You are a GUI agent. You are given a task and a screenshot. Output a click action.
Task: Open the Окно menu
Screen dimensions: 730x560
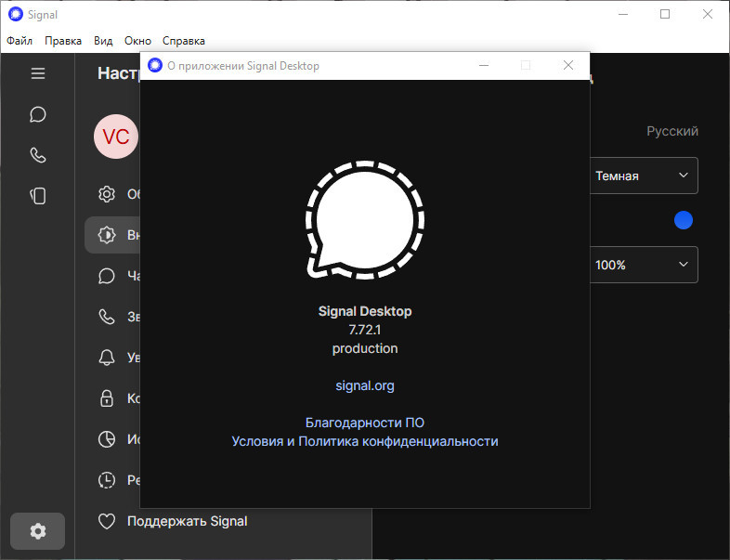(137, 41)
